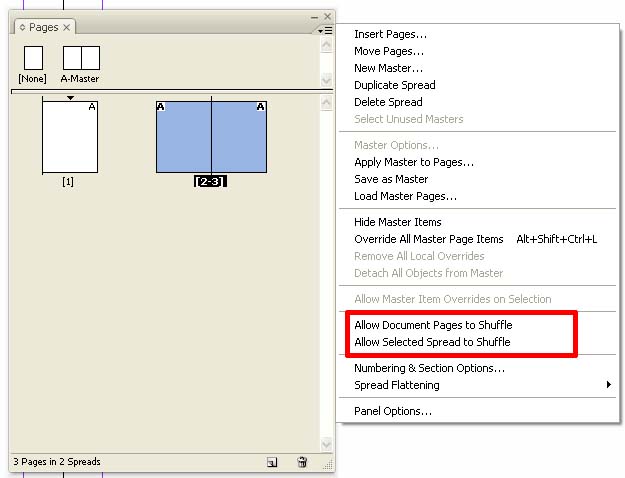This screenshot has width=625, height=478.
Task: Click the [1] page number label
Action: tap(68, 182)
